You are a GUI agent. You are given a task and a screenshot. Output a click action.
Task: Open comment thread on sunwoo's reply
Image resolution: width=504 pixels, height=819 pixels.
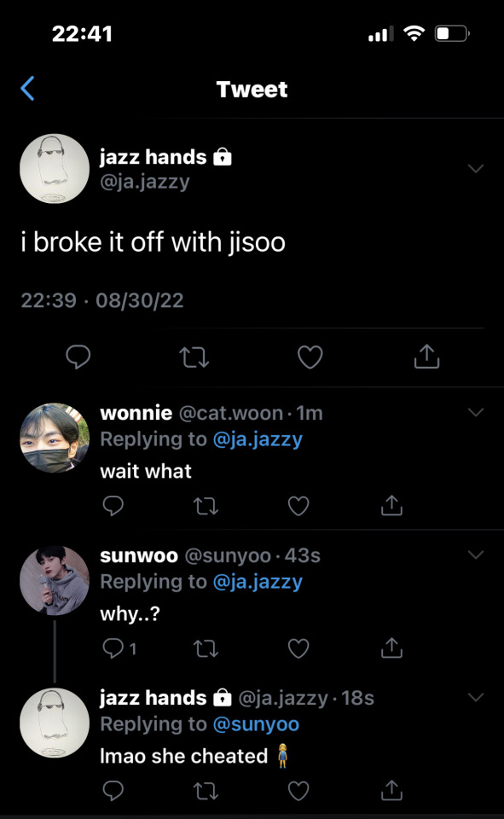point(119,648)
